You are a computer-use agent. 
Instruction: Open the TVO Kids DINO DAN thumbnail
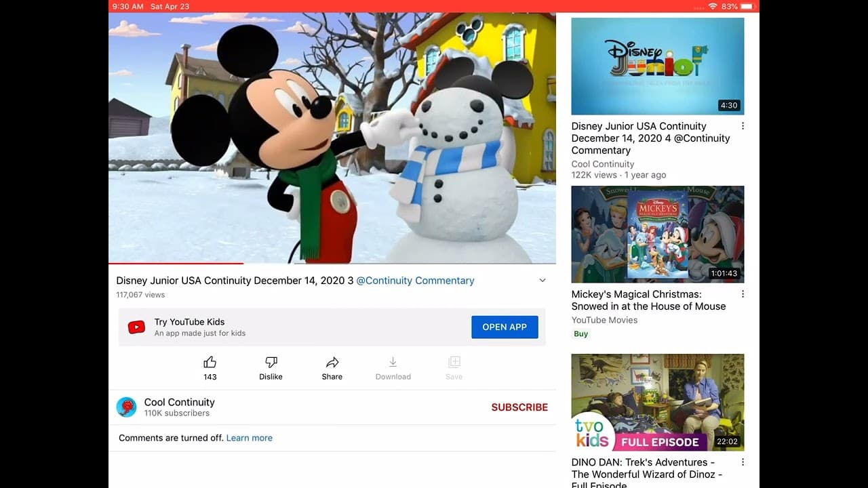point(658,403)
